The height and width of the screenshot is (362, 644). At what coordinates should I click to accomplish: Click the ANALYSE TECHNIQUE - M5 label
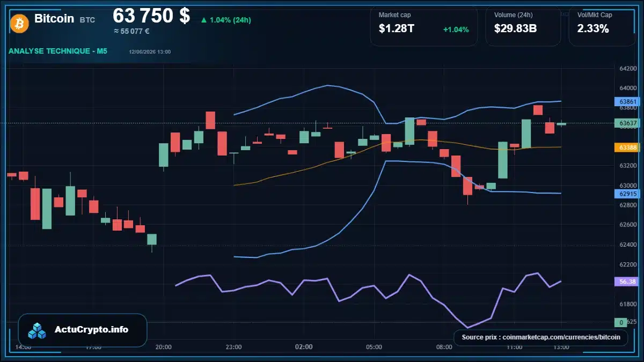(x=58, y=51)
